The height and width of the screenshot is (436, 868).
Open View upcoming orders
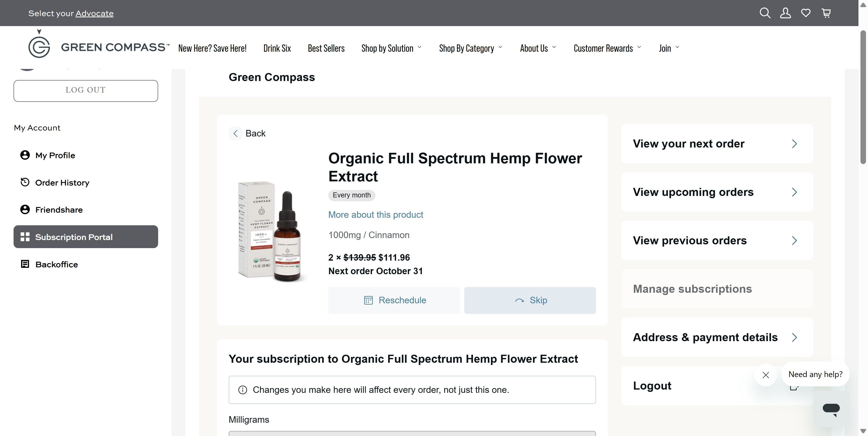point(717,192)
